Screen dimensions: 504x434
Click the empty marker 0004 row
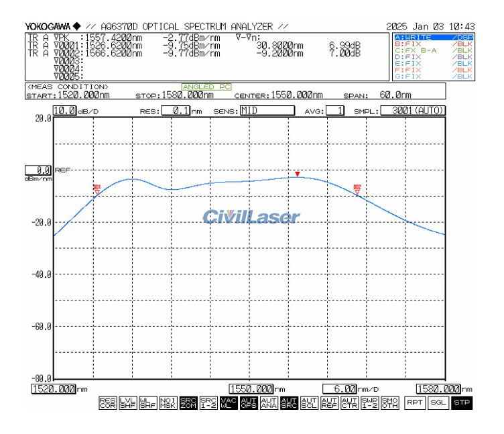coord(68,68)
